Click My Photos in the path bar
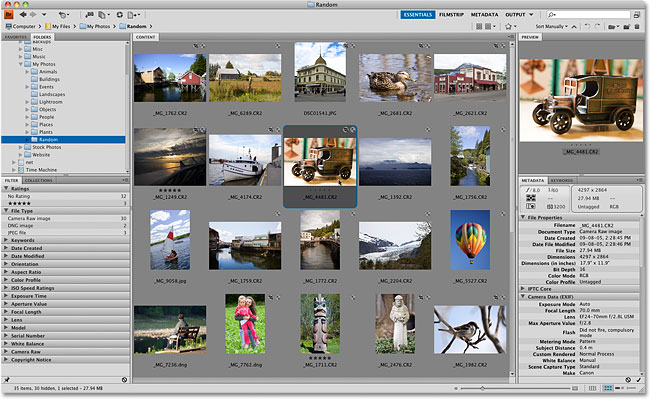 (x=95, y=26)
